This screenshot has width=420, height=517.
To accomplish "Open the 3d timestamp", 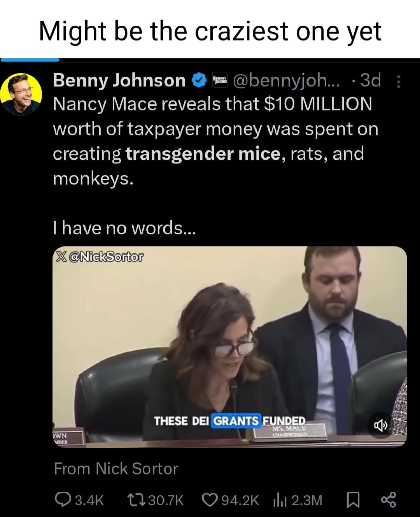I will coord(370,81).
